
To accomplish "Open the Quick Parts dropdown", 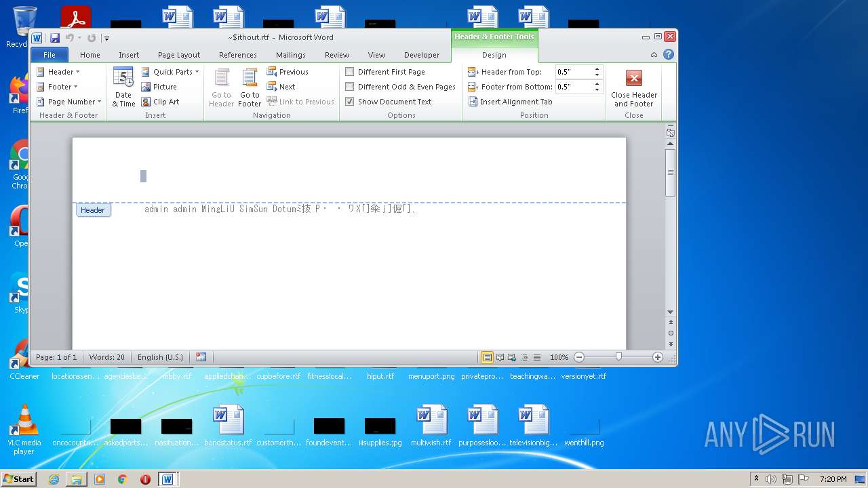I will [170, 72].
